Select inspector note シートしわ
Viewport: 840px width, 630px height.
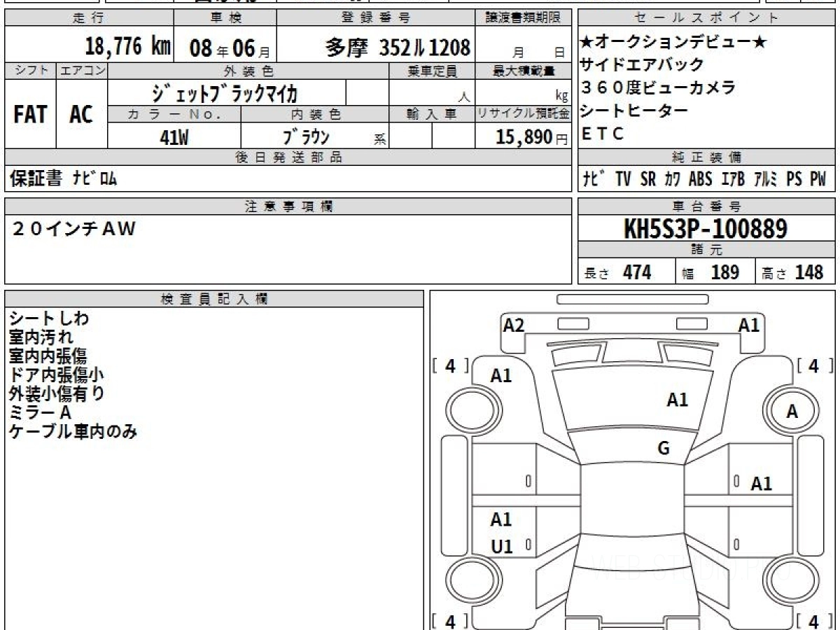pos(49,318)
